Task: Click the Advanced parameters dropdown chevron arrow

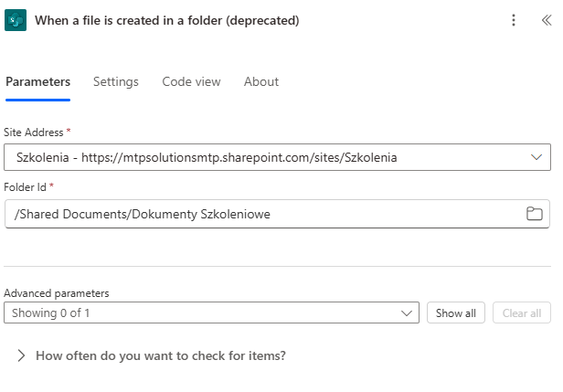Action: click(407, 313)
